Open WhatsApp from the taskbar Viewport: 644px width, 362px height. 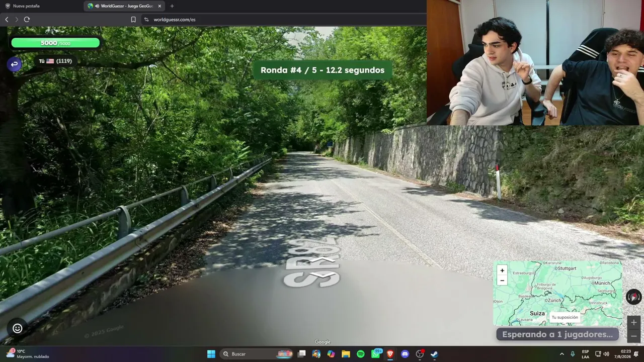pos(375,354)
